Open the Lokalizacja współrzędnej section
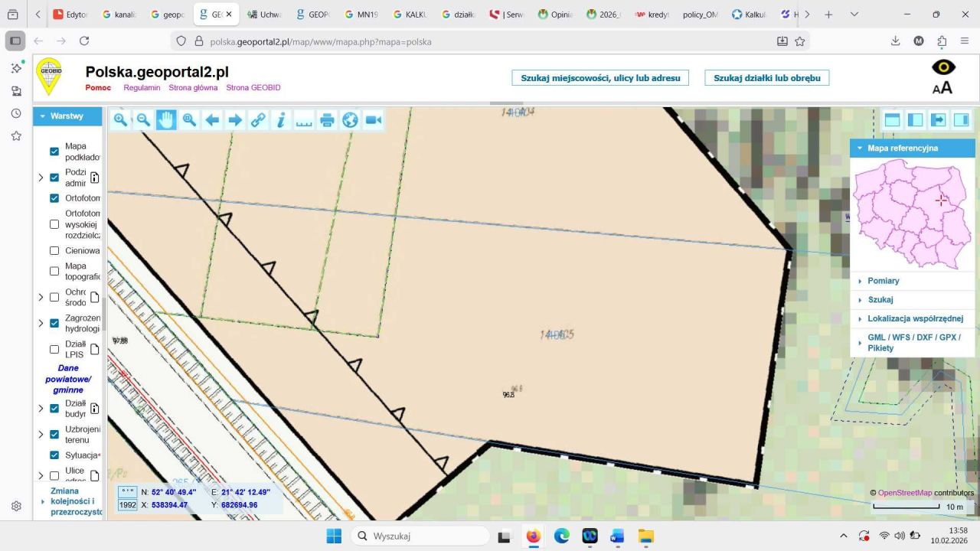Image resolution: width=980 pixels, height=551 pixels. point(912,318)
